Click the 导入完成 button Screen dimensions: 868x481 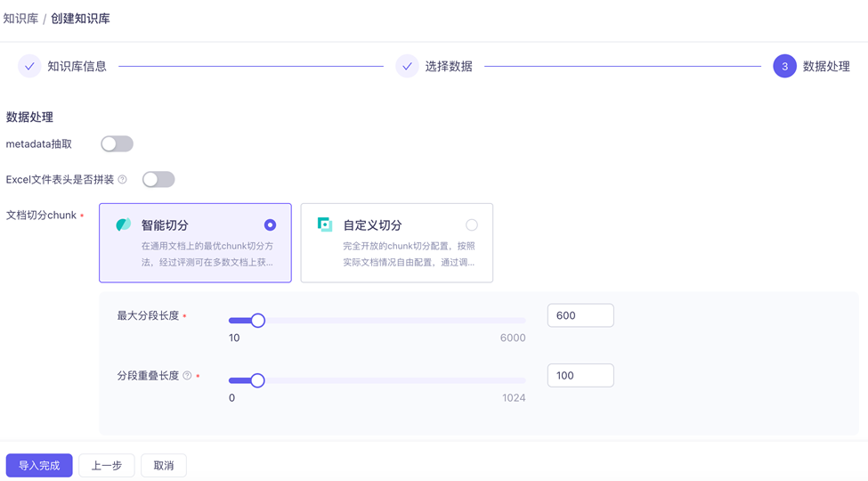coord(39,466)
